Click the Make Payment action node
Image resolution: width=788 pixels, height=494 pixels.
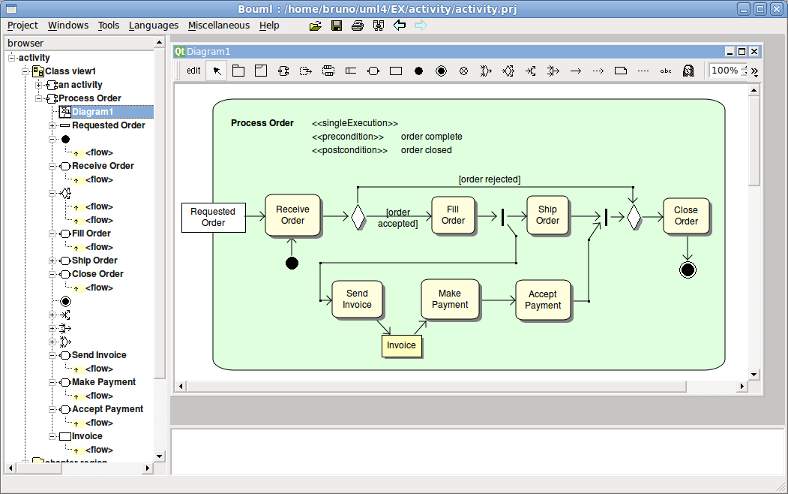click(x=449, y=297)
